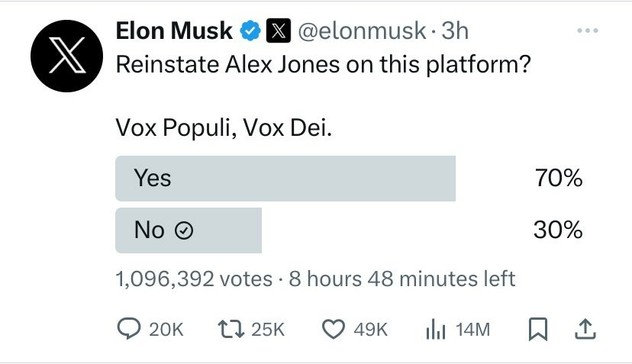Open the reply comment icon

(x=129, y=329)
